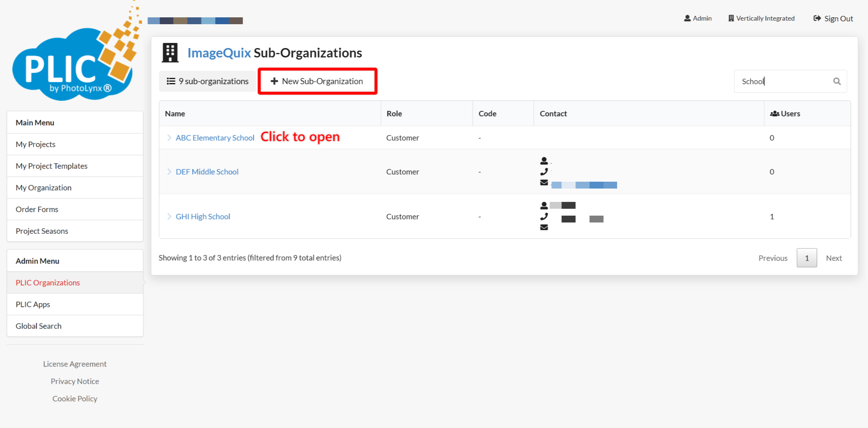Select Project Seasons in the sidebar

pyautogui.click(x=75, y=231)
